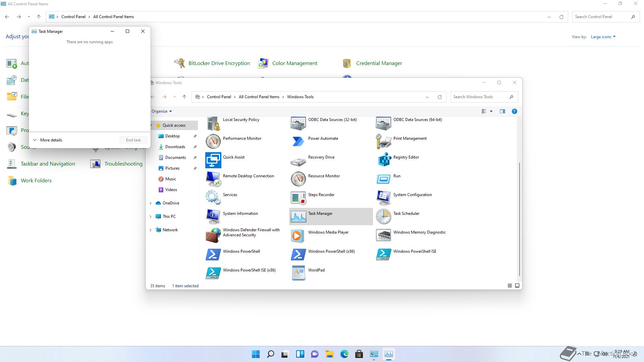Launch Steps Recorder icon
The height and width of the screenshot is (362, 644).
299,198
